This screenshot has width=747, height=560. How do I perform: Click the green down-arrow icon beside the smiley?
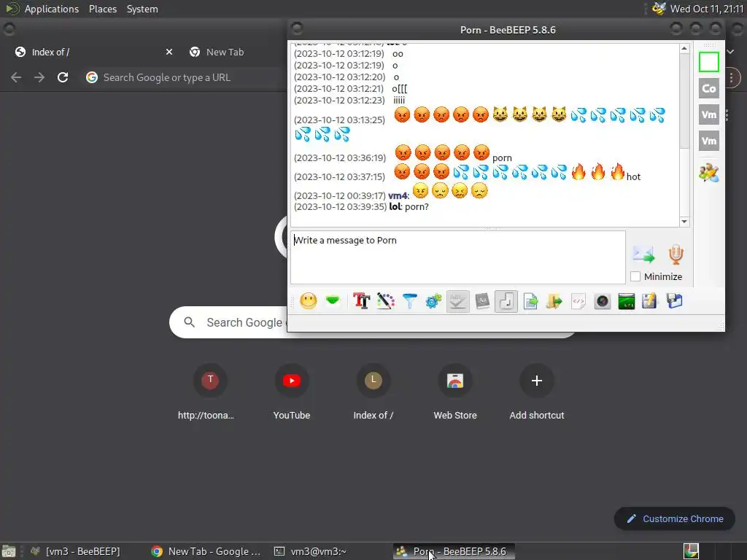point(333,301)
